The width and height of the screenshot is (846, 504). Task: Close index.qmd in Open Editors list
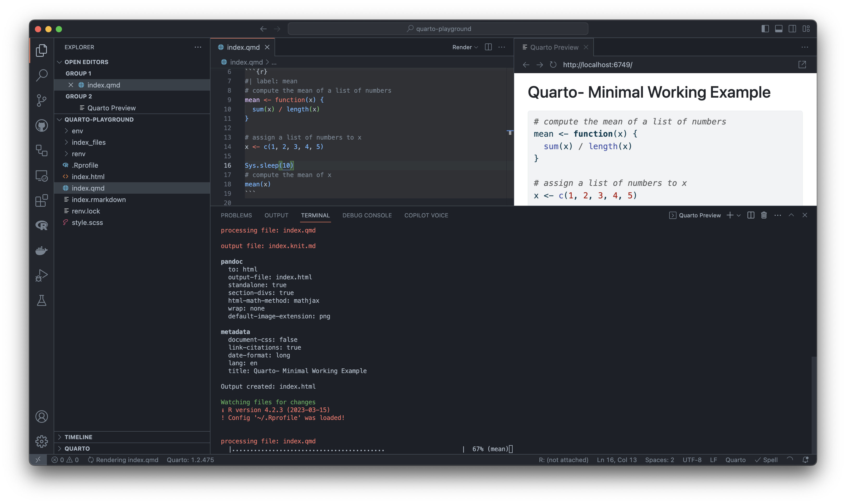pos(71,85)
